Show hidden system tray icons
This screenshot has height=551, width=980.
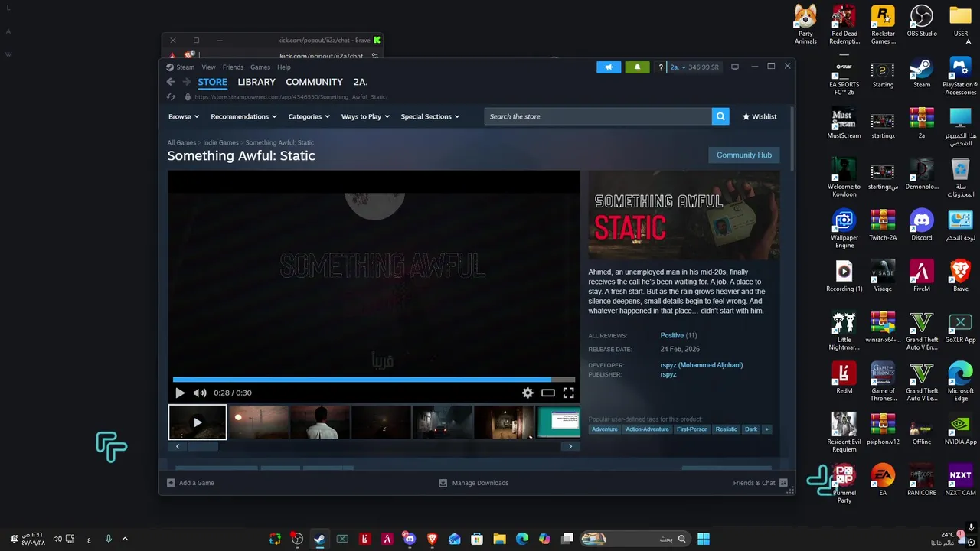click(125, 539)
